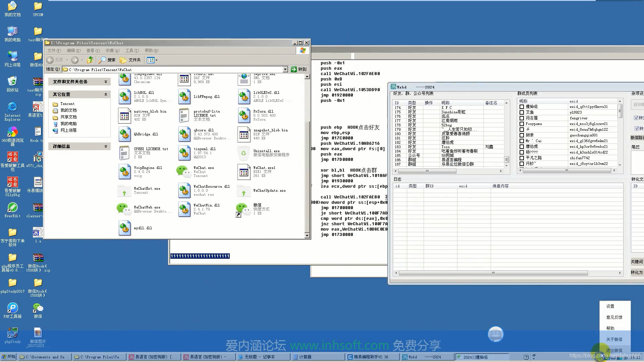Open the 工具(T) menu

click(132, 51)
